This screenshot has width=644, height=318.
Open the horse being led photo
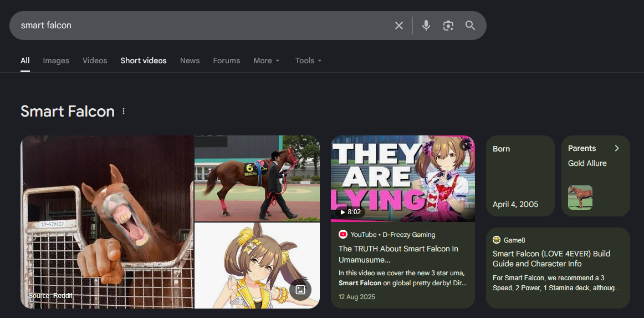click(x=257, y=178)
